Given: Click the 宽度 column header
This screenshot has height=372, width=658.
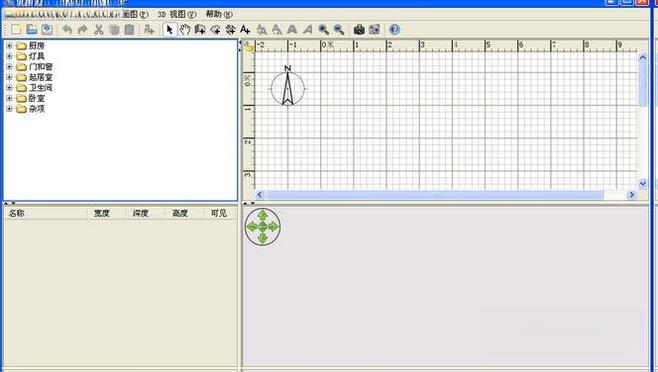Looking at the screenshot, I should (107, 213).
